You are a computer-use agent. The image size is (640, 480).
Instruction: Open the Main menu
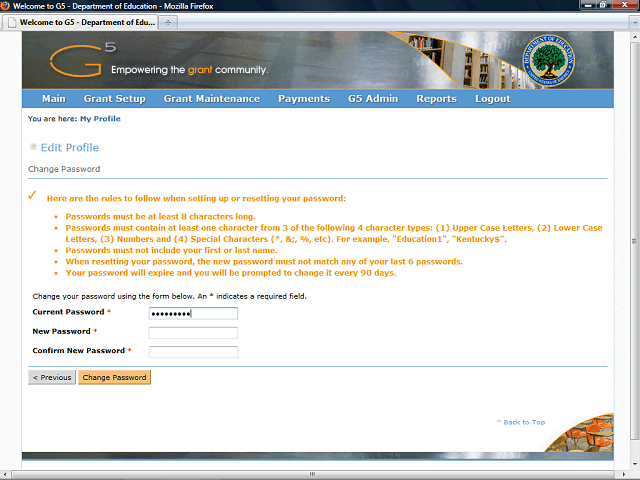(x=54, y=99)
